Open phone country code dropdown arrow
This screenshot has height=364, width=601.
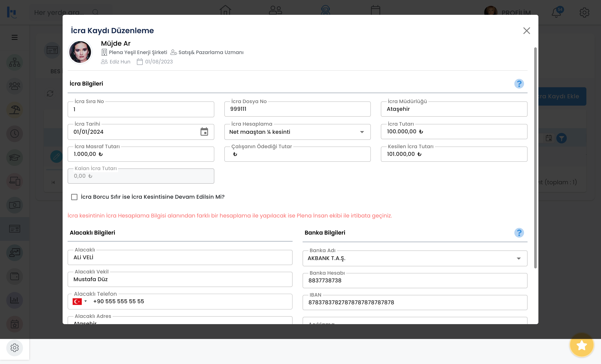click(86, 301)
